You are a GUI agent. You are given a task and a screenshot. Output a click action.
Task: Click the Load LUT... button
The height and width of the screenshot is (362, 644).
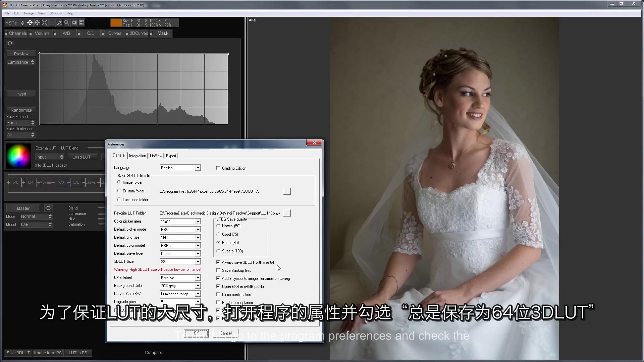(83, 157)
